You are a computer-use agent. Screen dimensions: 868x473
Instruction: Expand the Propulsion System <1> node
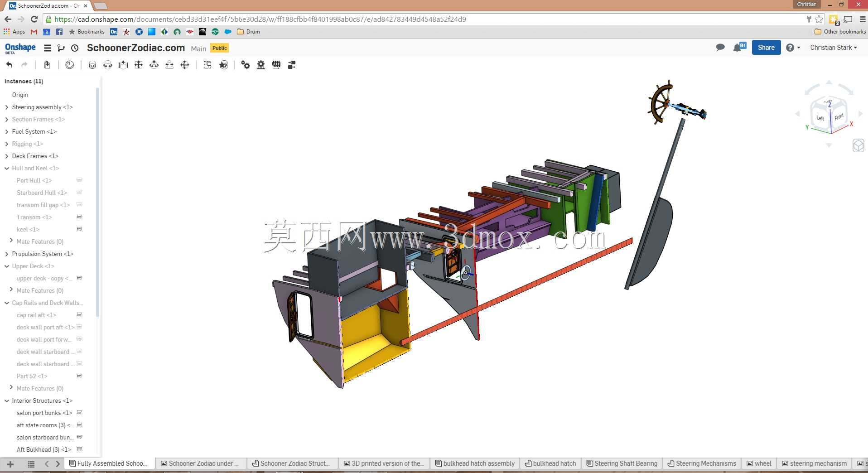(x=7, y=254)
